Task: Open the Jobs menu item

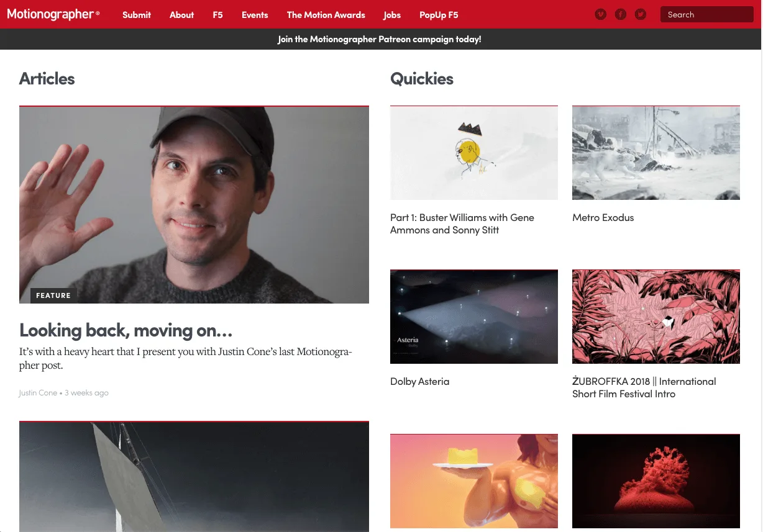Action: 392,15
